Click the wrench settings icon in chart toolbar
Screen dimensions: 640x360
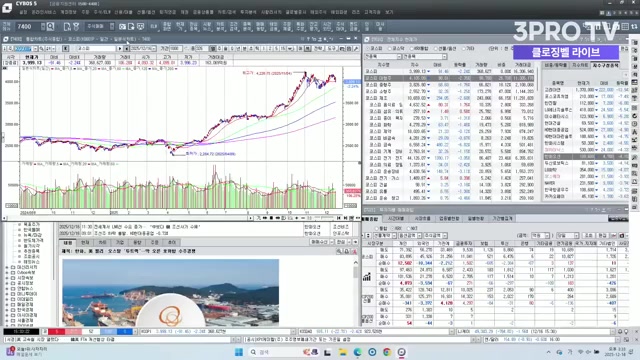coord(356,49)
